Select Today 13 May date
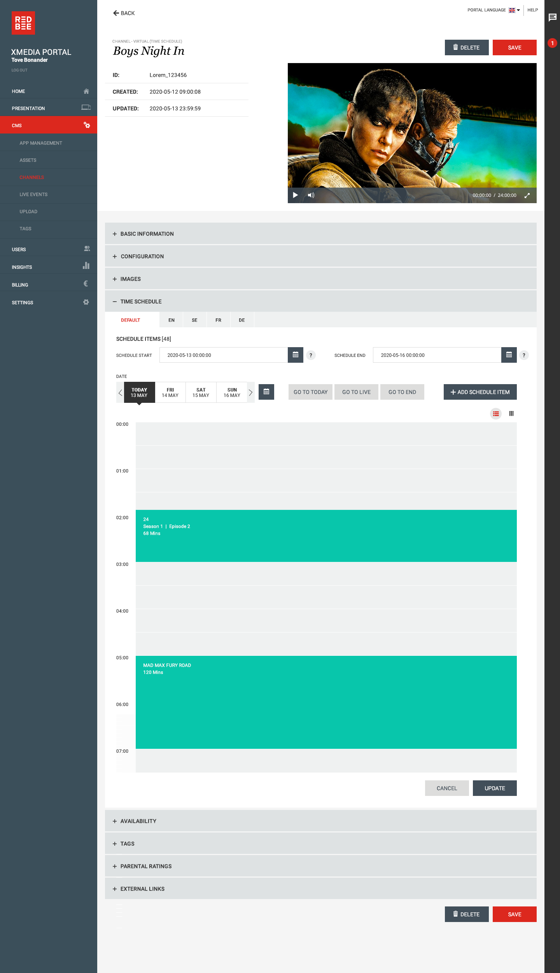Image resolution: width=560 pixels, height=973 pixels. (139, 392)
